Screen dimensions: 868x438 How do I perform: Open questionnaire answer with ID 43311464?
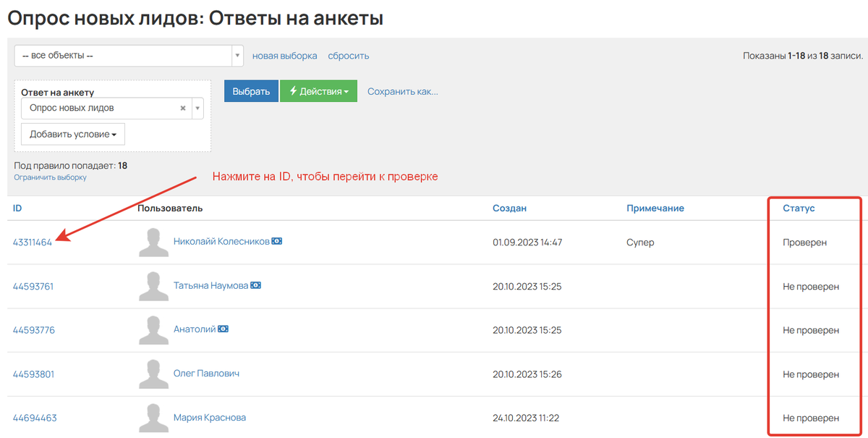click(33, 243)
